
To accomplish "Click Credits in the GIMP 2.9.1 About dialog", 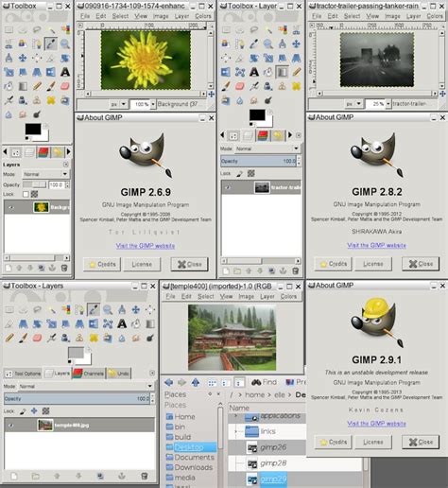I will (334, 442).
